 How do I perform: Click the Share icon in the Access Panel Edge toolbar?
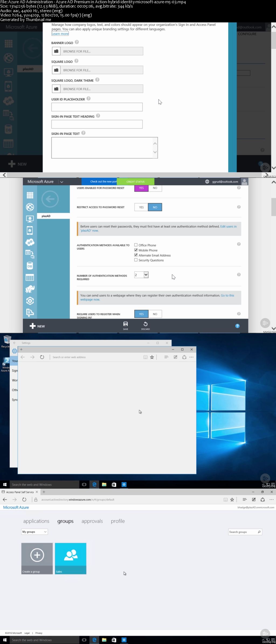[x=263, y=500]
